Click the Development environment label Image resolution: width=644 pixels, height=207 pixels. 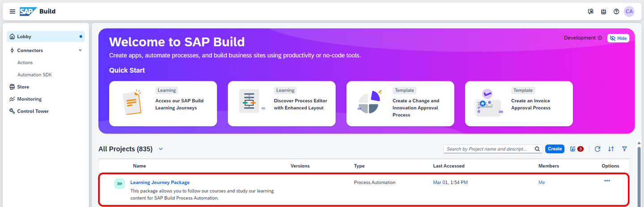(580, 38)
